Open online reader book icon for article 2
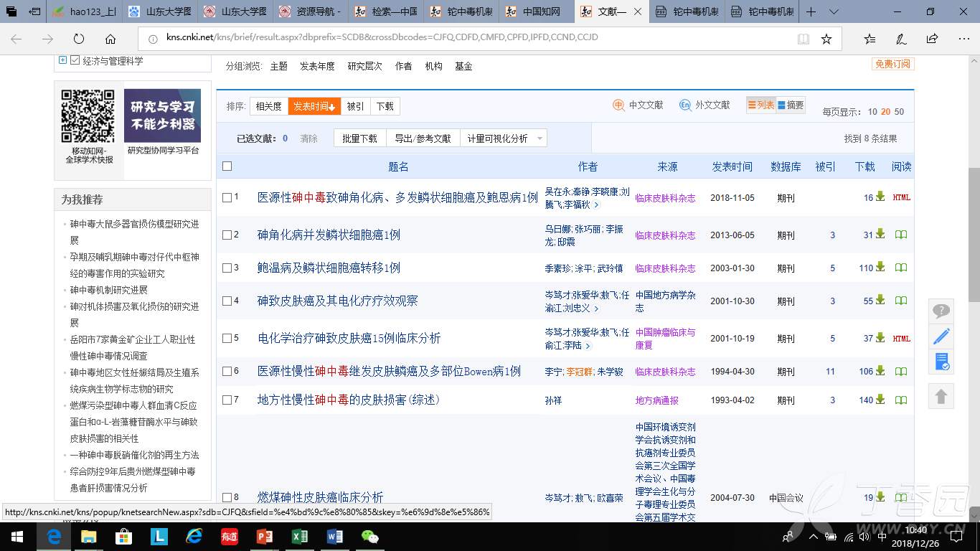The image size is (980, 551). coord(901,235)
